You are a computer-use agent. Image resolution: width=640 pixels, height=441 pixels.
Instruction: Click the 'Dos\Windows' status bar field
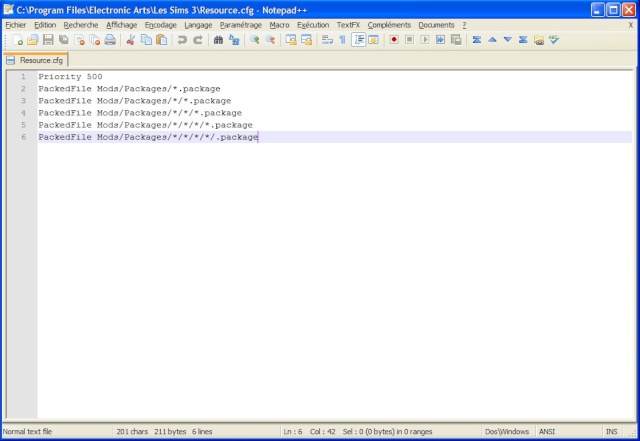click(x=507, y=432)
